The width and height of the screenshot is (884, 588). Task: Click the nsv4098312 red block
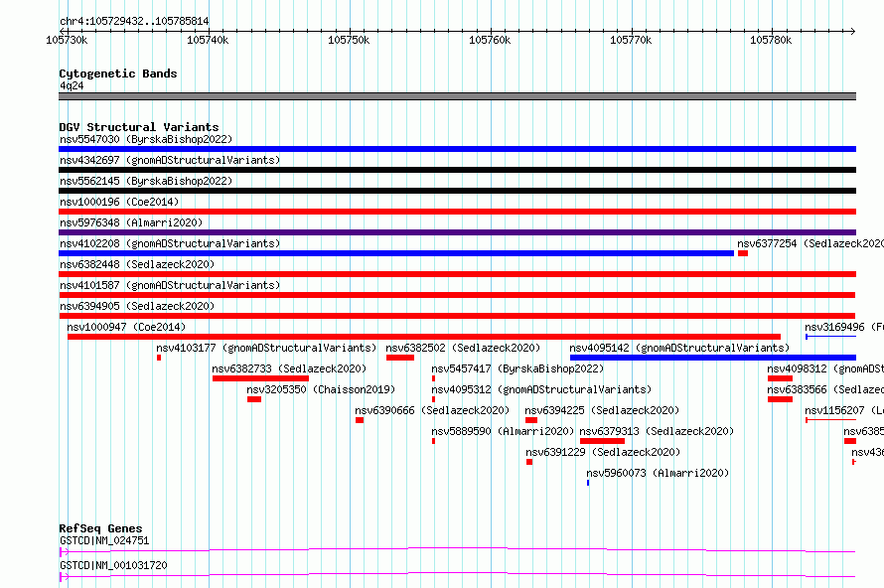781,378
